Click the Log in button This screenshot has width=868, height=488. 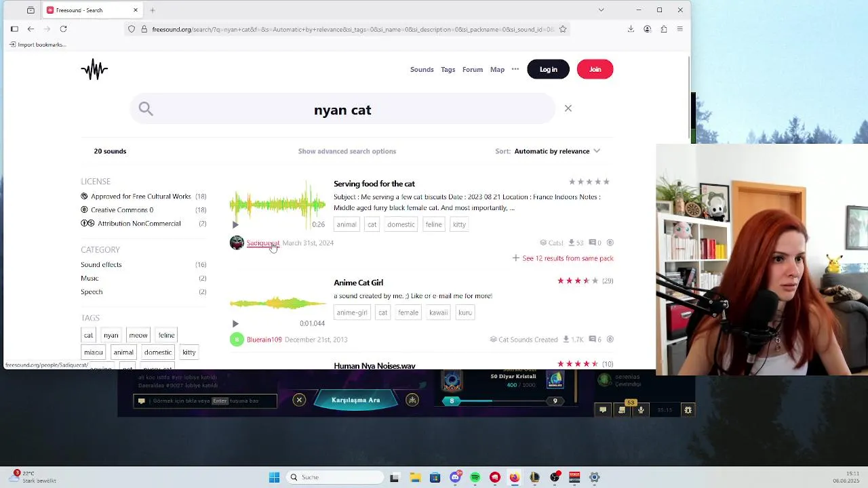tap(549, 69)
